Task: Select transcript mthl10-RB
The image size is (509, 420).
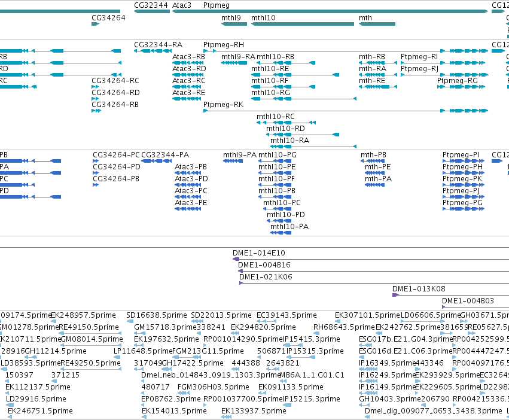Action: pyautogui.click(x=275, y=56)
